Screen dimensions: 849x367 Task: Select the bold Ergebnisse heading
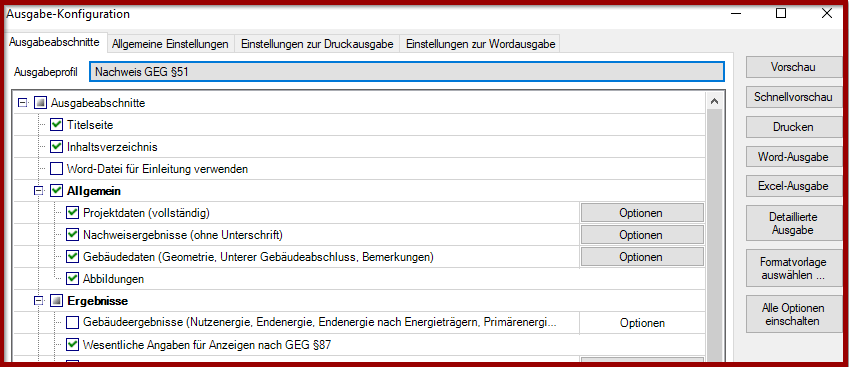[97, 300]
